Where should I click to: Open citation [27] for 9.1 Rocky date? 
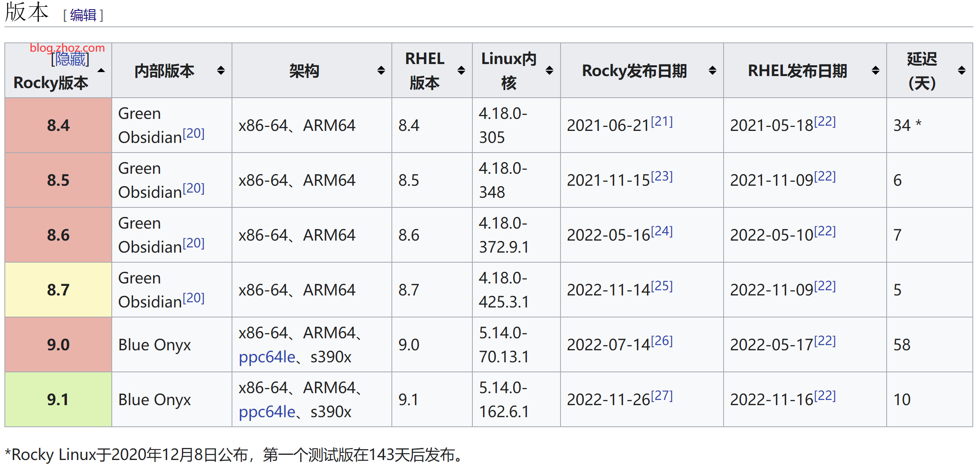click(x=661, y=396)
